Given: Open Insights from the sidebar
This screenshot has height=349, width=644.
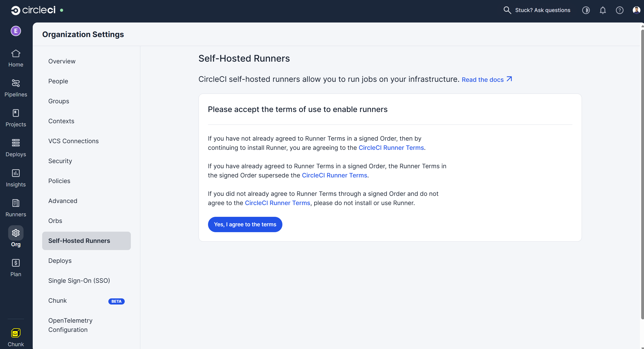Looking at the screenshot, I should pyautogui.click(x=16, y=178).
